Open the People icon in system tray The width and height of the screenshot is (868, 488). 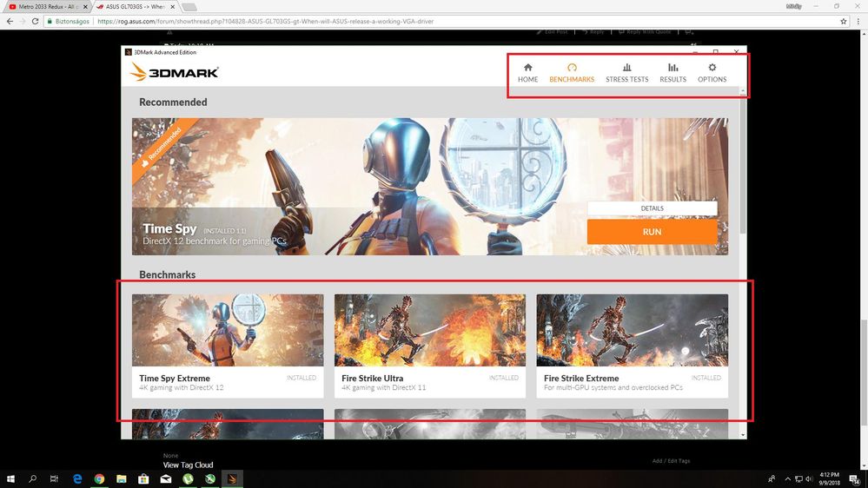(x=772, y=478)
